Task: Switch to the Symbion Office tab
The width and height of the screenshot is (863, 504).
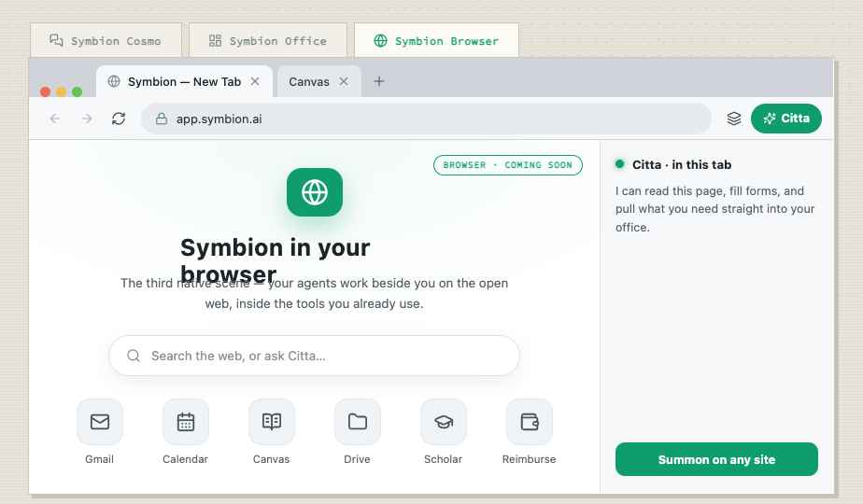Action: (268, 40)
